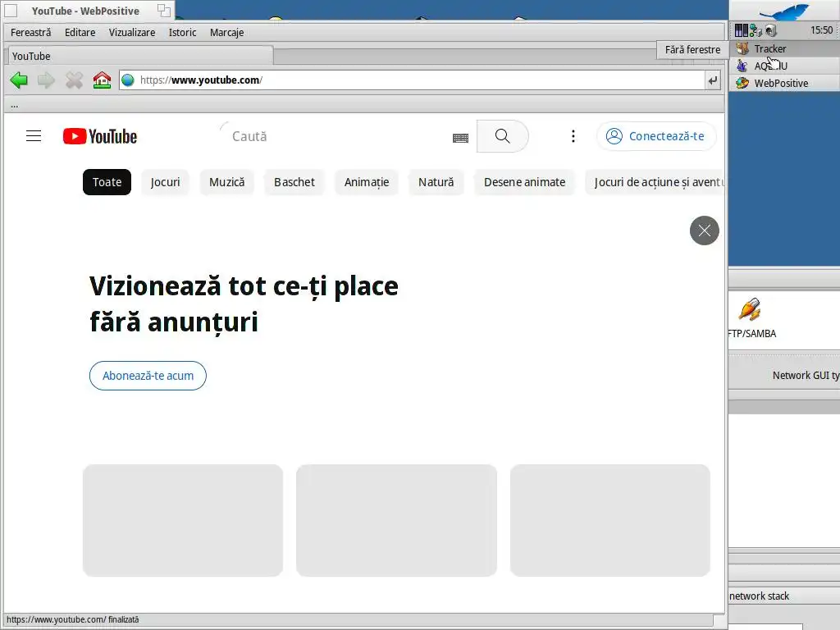The image size is (840, 630).
Task: Open the Vizualizare menu
Action: [132, 32]
